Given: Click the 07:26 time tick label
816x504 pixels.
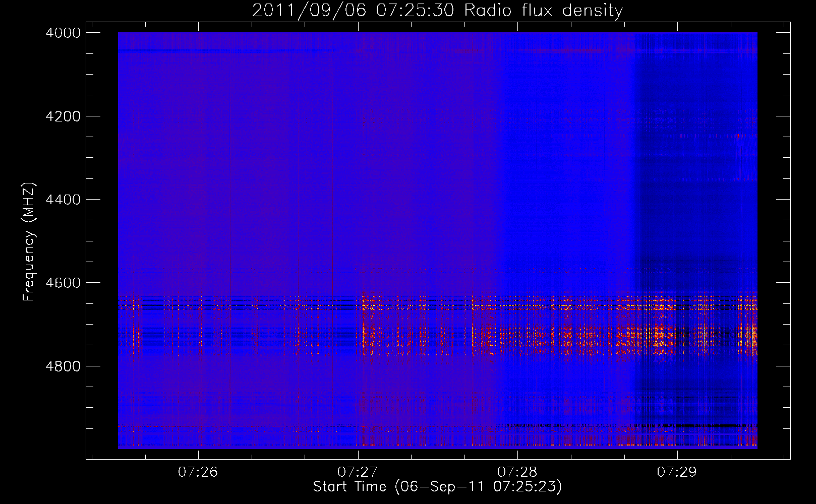Looking at the screenshot, I should (198, 472).
